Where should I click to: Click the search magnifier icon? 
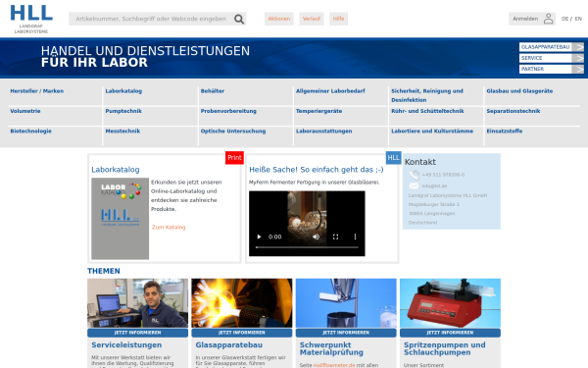[x=239, y=19]
